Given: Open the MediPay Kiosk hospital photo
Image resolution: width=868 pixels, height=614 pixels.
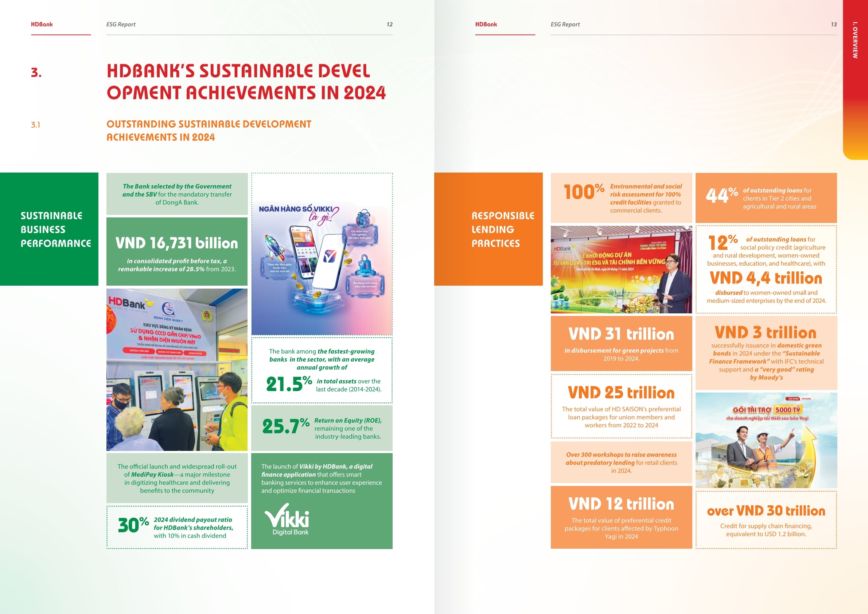Looking at the screenshot, I should coord(177,370).
